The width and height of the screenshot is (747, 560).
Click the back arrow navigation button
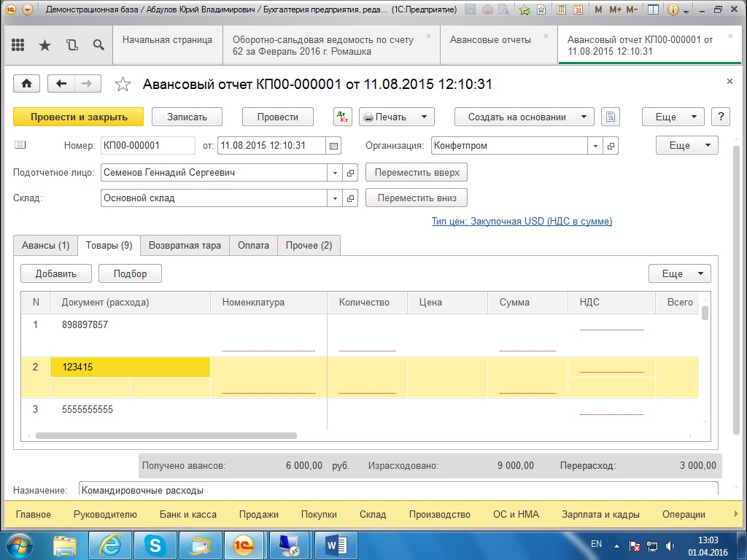tap(61, 84)
